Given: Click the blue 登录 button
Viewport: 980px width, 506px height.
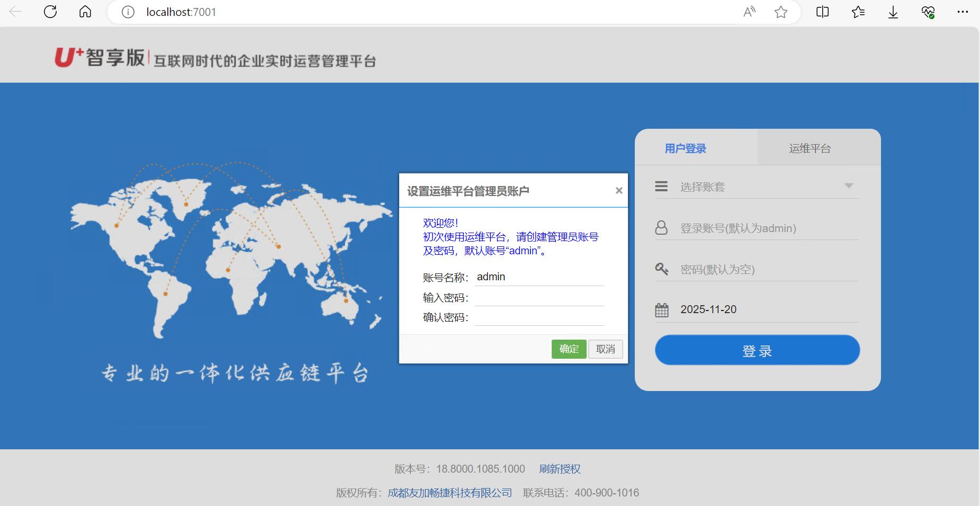Looking at the screenshot, I should pos(757,350).
